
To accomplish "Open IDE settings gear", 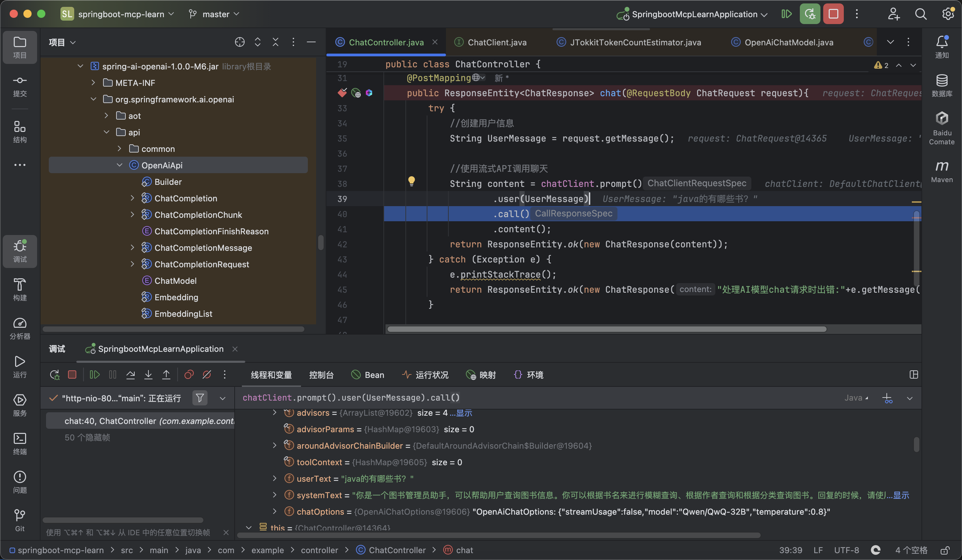I will point(948,14).
